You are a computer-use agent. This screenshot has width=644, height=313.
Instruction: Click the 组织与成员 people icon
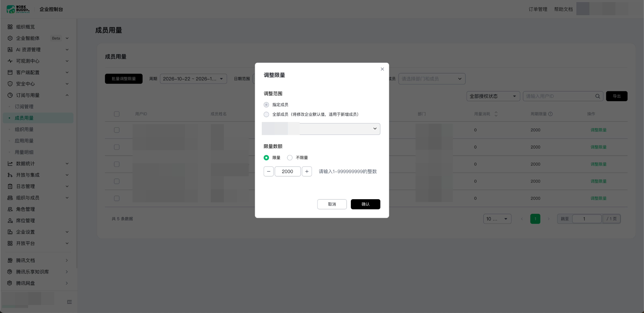click(10, 198)
